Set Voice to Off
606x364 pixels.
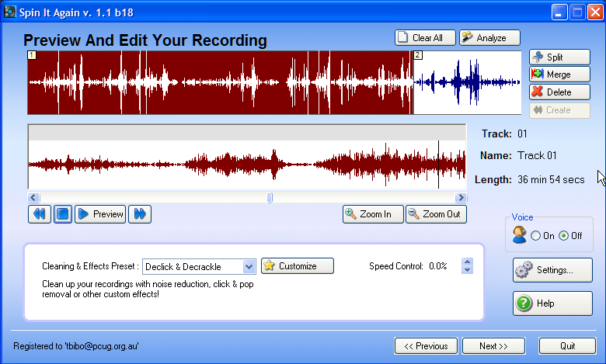click(x=564, y=236)
